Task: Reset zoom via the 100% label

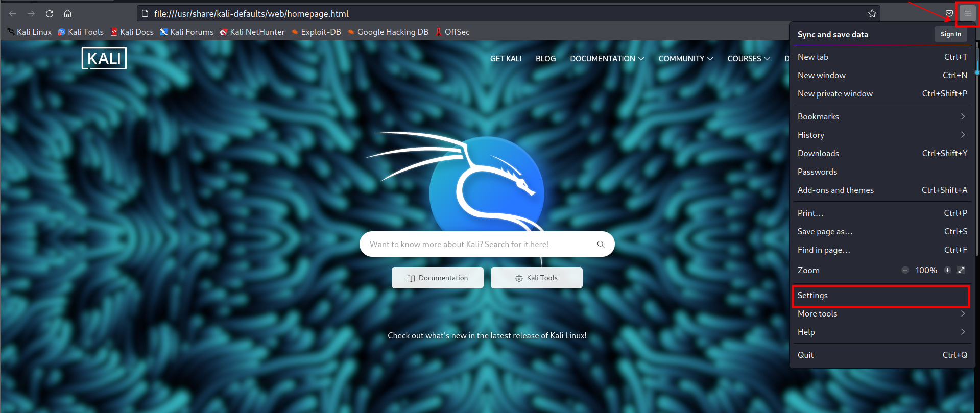Action: click(926, 270)
